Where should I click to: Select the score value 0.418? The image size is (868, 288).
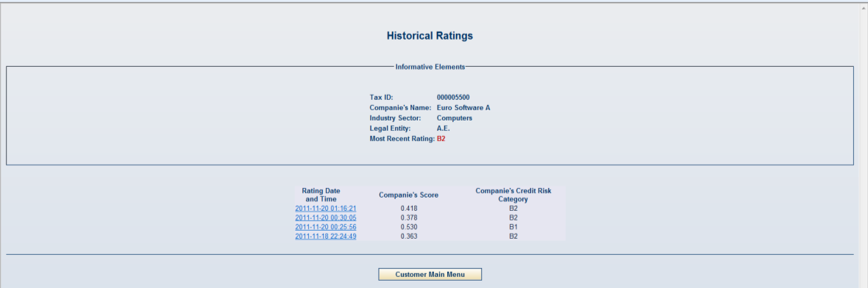(408, 209)
